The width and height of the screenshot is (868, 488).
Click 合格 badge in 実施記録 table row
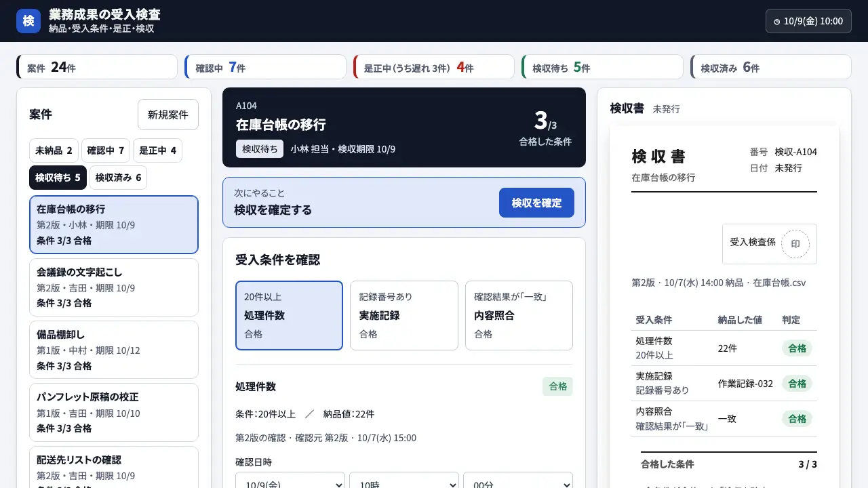(x=797, y=384)
